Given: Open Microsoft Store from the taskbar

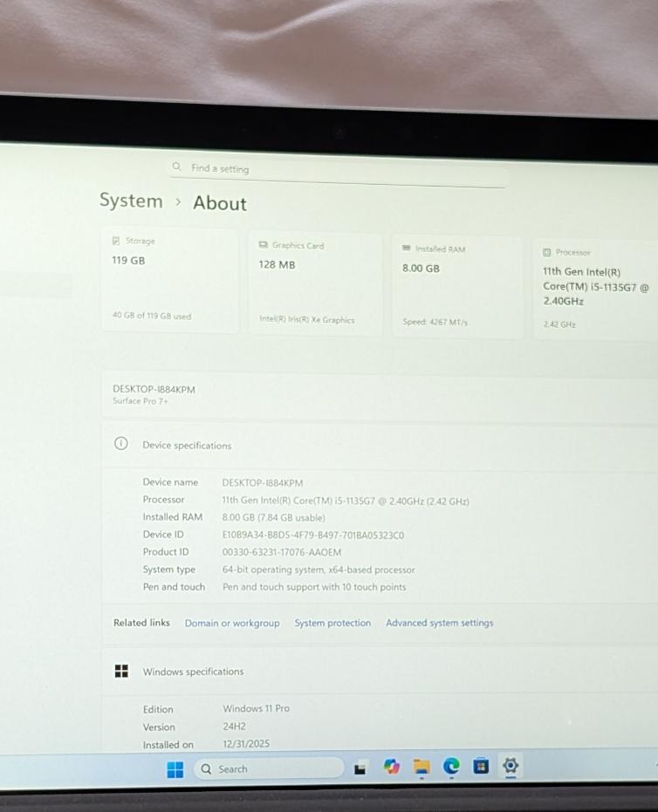Looking at the screenshot, I should pos(481,766).
